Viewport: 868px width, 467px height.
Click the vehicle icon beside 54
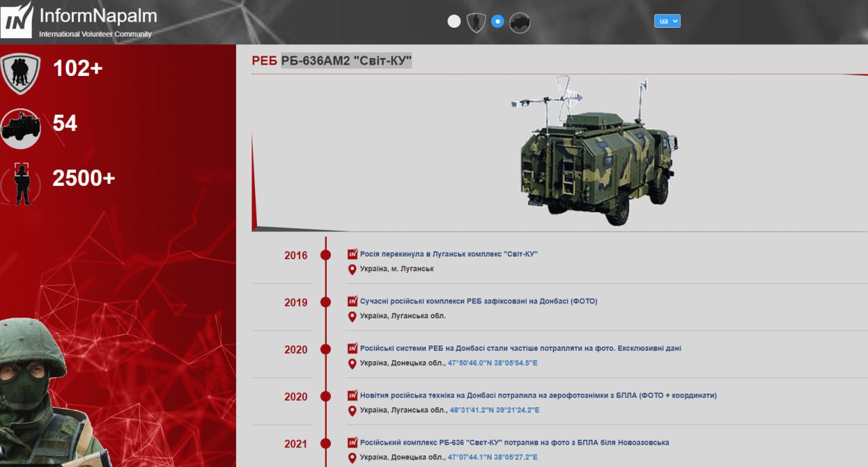click(x=20, y=127)
